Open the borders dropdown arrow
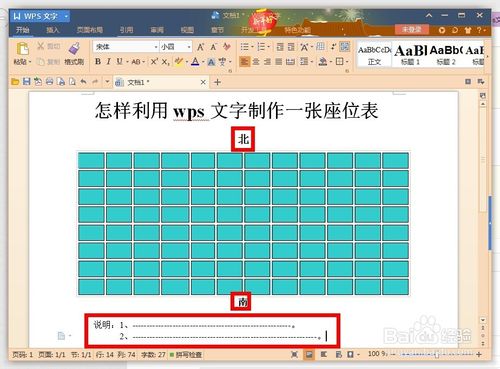The image size is (500, 369). [x=347, y=62]
